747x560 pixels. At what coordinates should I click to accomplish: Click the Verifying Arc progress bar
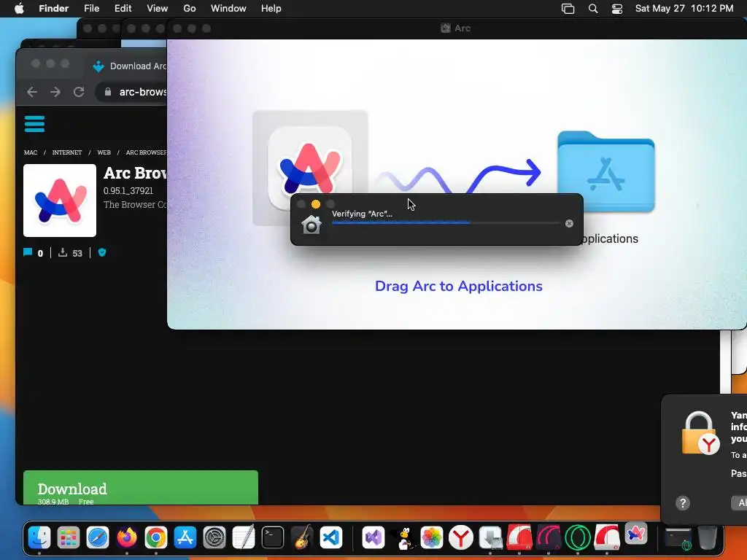coord(446,223)
